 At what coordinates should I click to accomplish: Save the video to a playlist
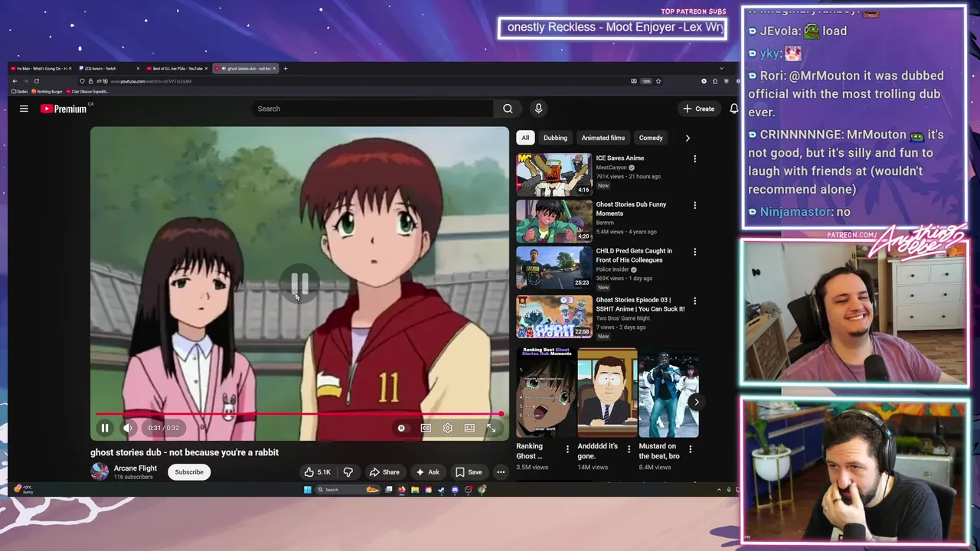[469, 472]
